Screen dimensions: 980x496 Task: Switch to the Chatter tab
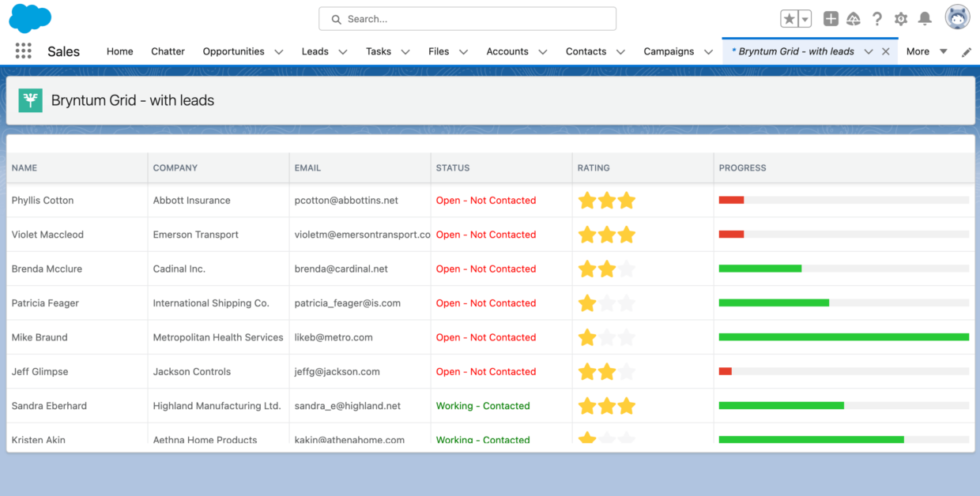pyautogui.click(x=168, y=51)
